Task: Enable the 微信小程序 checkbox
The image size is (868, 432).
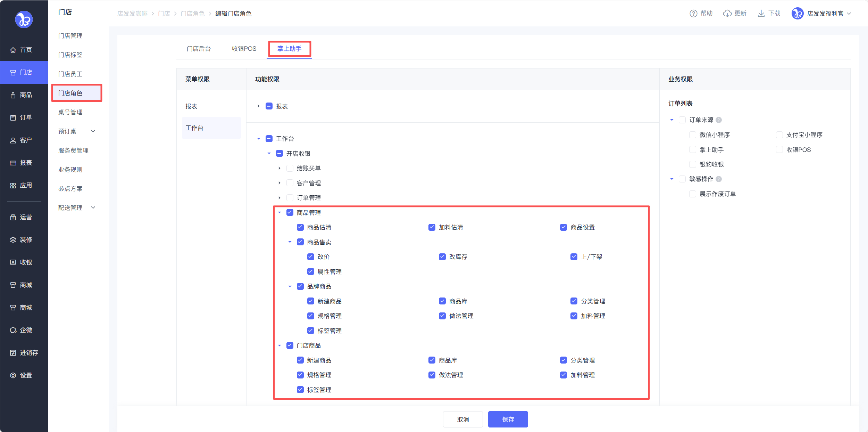Action: pyautogui.click(x=692, y=135)
